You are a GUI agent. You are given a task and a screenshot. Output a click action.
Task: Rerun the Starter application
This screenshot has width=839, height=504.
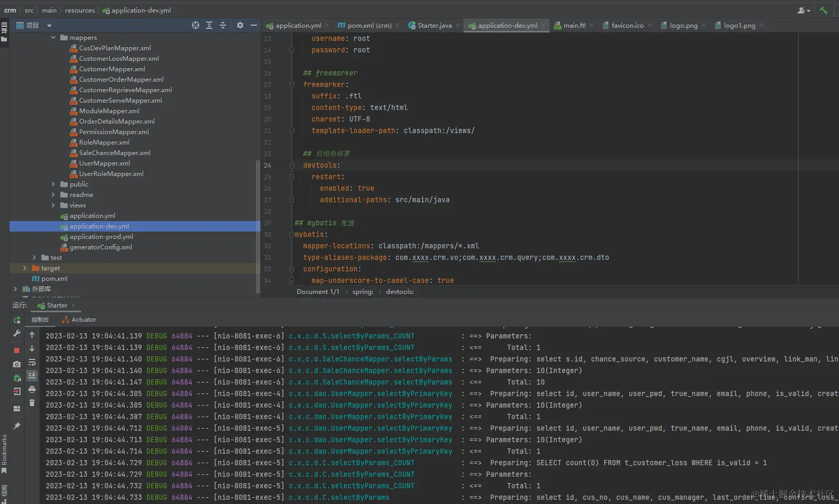(x=17, y=320)
